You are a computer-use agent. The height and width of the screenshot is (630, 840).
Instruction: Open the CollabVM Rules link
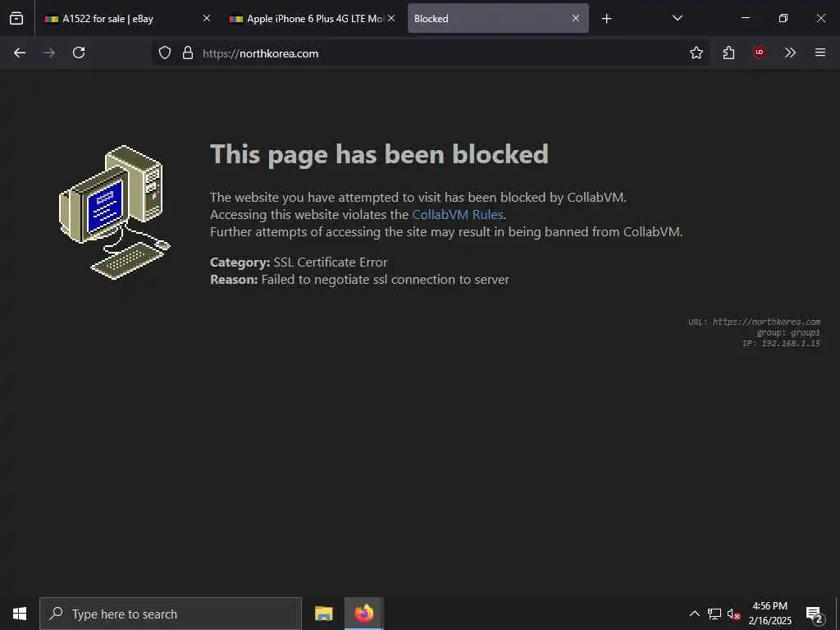point(458,214)
